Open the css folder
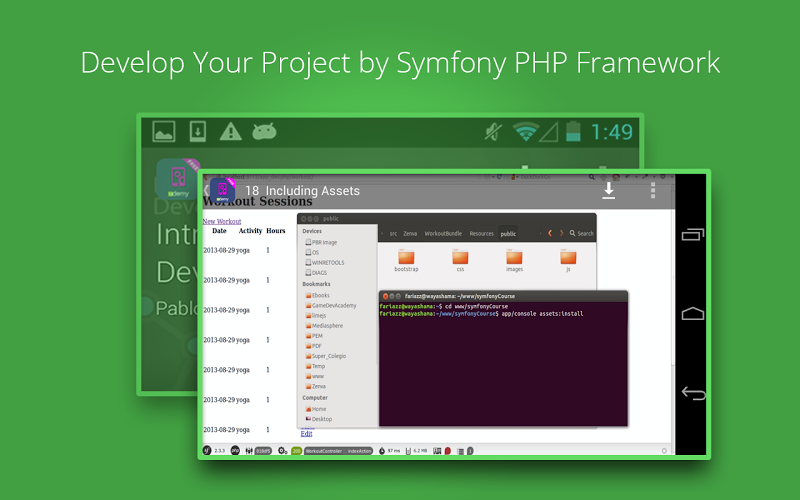 pyautogui.click(x=460, y=260)
